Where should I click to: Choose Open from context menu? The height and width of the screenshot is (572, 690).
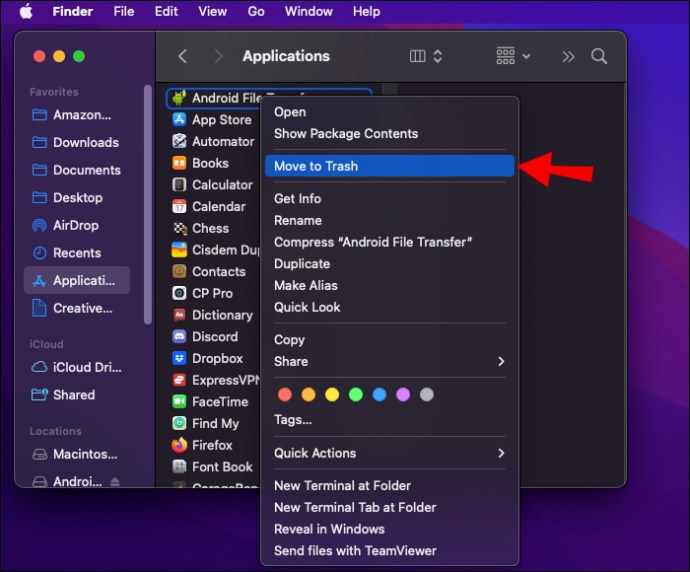coord(389,112)
